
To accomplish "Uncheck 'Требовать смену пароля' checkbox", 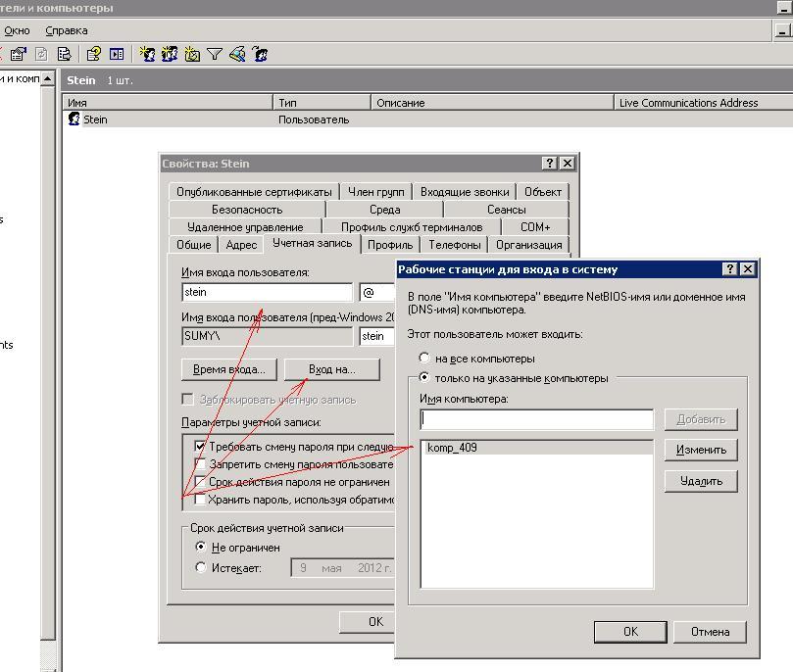I will tap(200, 447).
